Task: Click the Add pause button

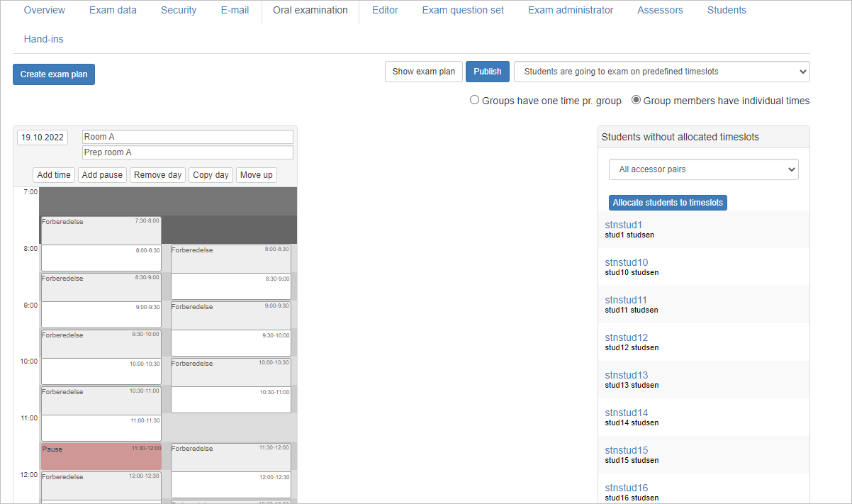Action: 102,175
